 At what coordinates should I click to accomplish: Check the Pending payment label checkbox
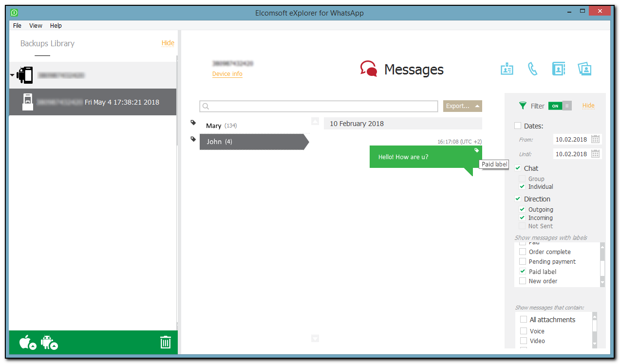523,262
